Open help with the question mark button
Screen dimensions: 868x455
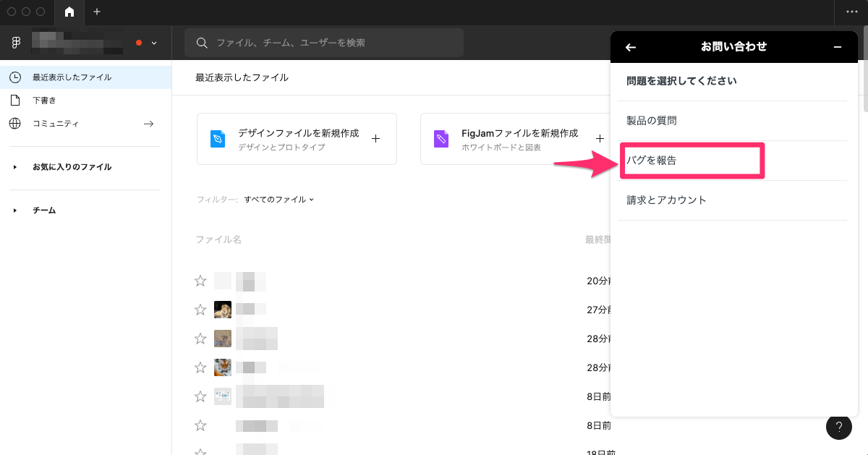839,427
